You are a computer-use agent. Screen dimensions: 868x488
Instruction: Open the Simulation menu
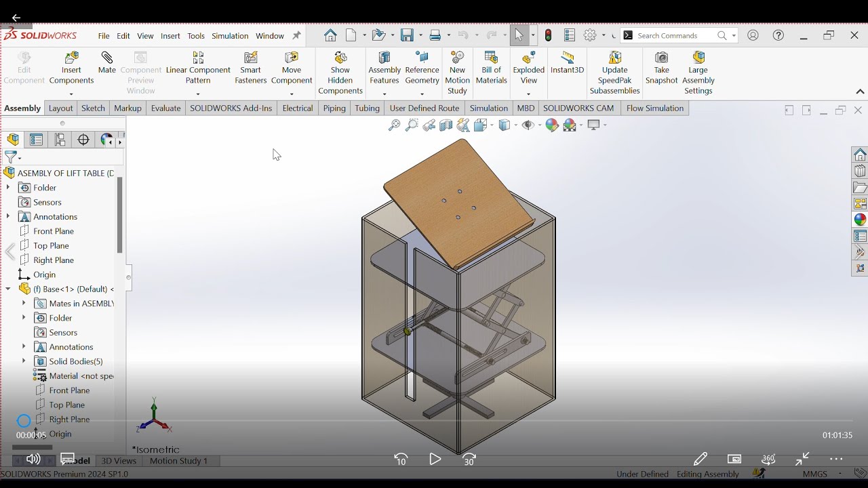(230, 36)
